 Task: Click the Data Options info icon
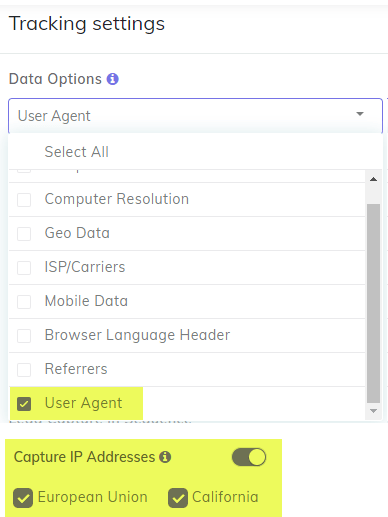point(113,79)
